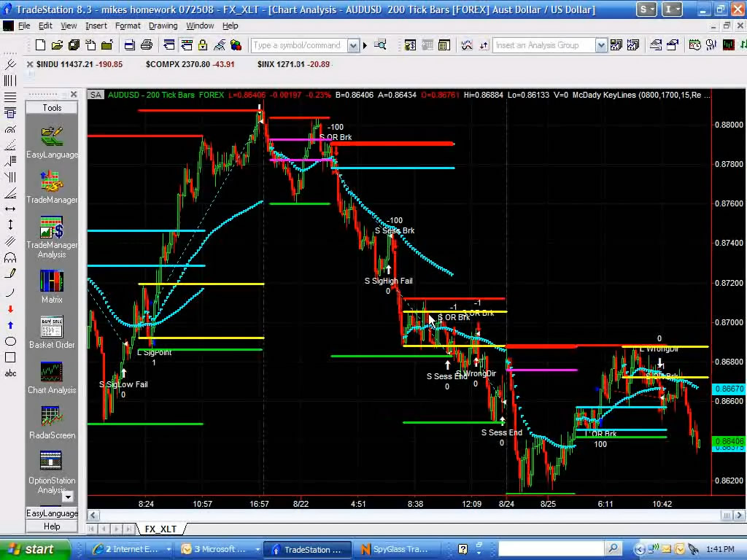
Task: Click the print toolbar icon
Action: click(x=147, y=45)
